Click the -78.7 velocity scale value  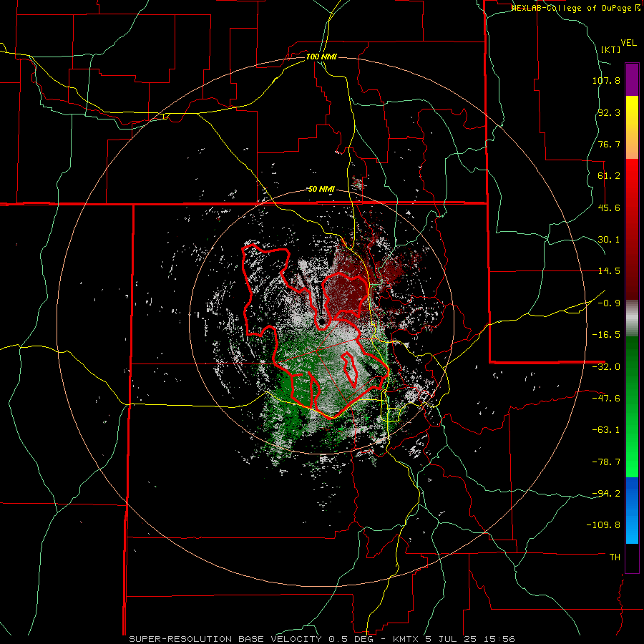(606, 462)
